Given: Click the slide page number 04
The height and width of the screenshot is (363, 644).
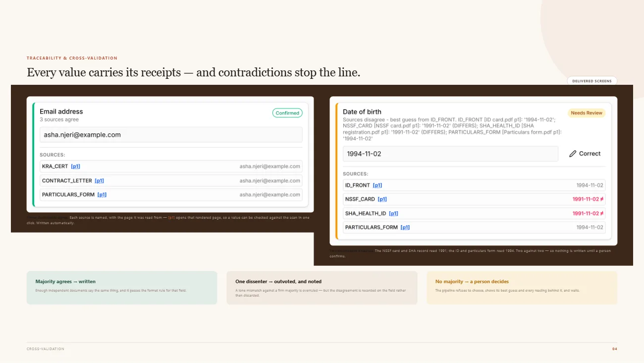Looking at the screenshot, I should point(615,349).
